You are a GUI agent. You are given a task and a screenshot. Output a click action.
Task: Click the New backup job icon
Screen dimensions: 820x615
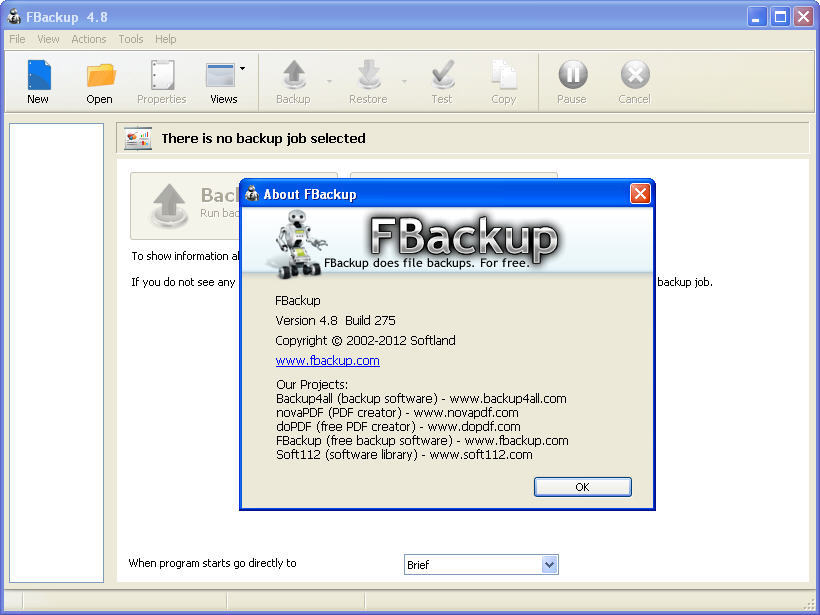click(39, 75)
